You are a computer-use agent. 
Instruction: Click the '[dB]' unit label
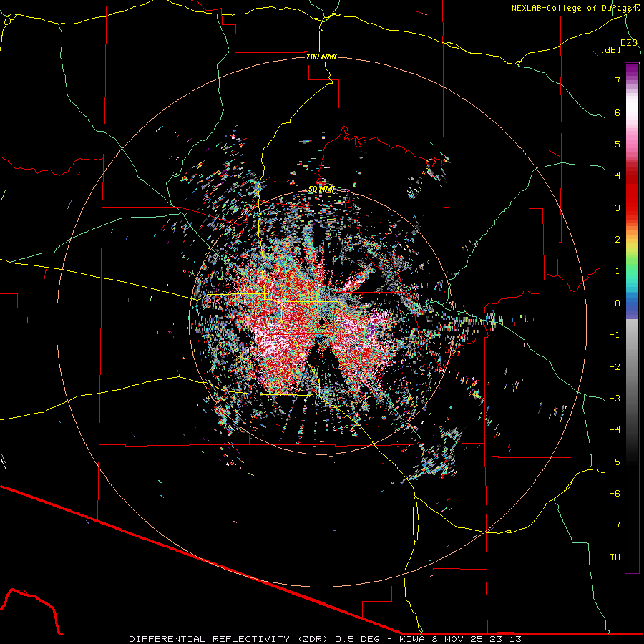[610, 49]
